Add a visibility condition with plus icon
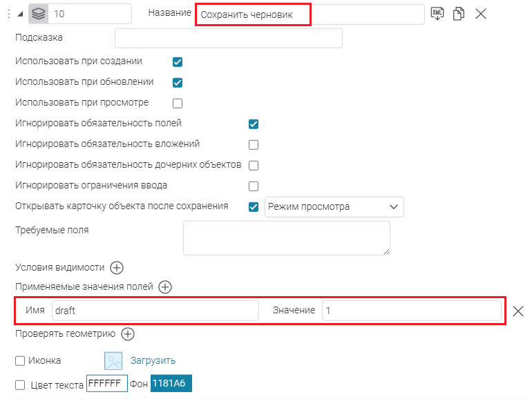 pos(117,267)
